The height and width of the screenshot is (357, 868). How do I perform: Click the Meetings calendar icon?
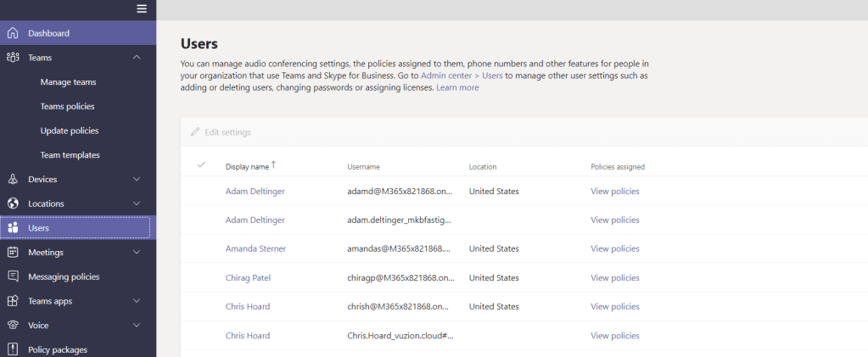[x=12, y=252]
